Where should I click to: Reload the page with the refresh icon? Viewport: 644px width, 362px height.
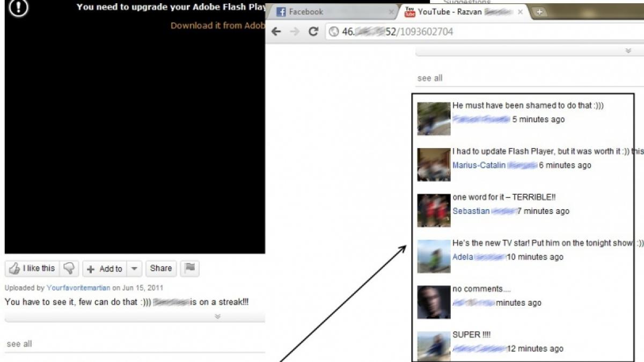(313, 32)
